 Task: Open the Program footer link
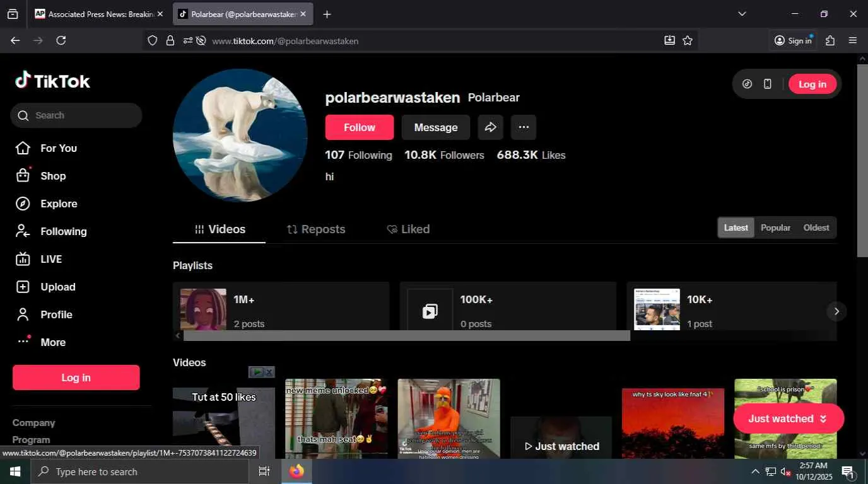[x=32, y=440]
